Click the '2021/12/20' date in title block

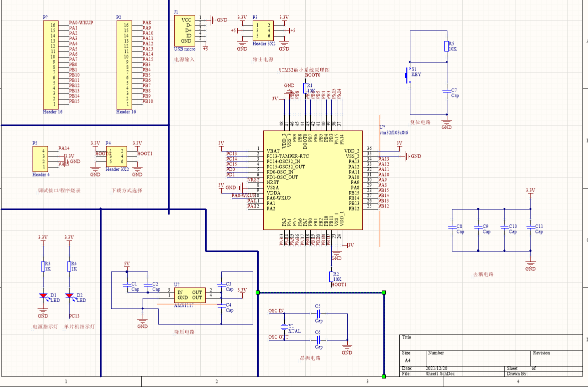coord(436,368)
